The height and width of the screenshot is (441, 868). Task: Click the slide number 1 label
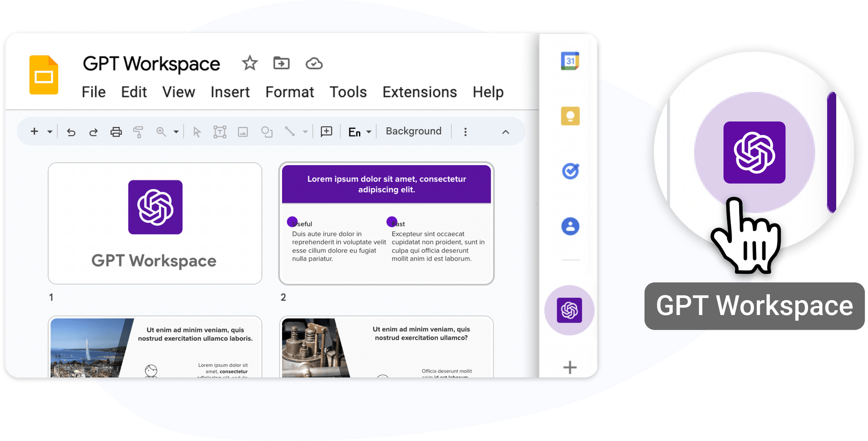click(x=51, y=297)
